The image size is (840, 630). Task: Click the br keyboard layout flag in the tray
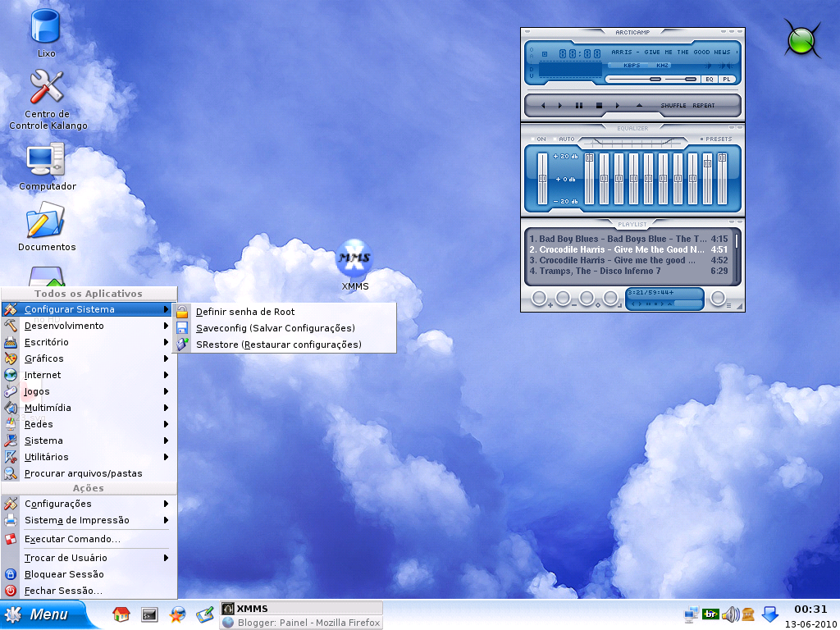pos(710,615)
